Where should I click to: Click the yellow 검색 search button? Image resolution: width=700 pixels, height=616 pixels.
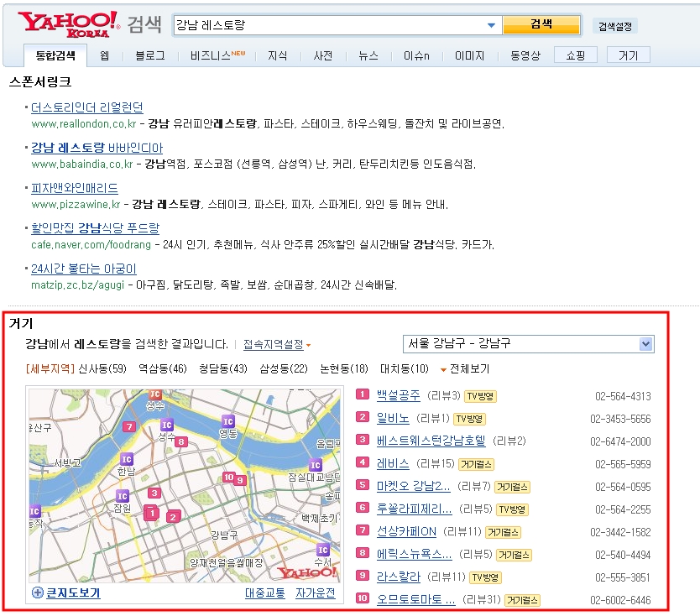541,24
